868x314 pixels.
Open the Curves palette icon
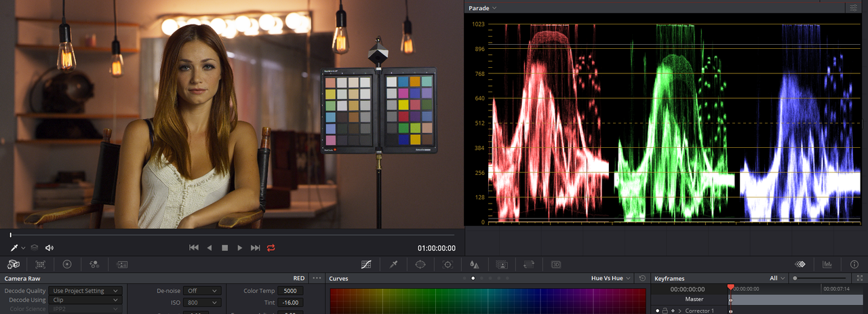pyautogui.click(x=366, y=264)
